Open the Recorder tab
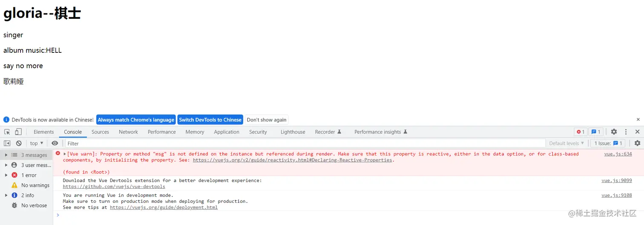 click(328, 132)
